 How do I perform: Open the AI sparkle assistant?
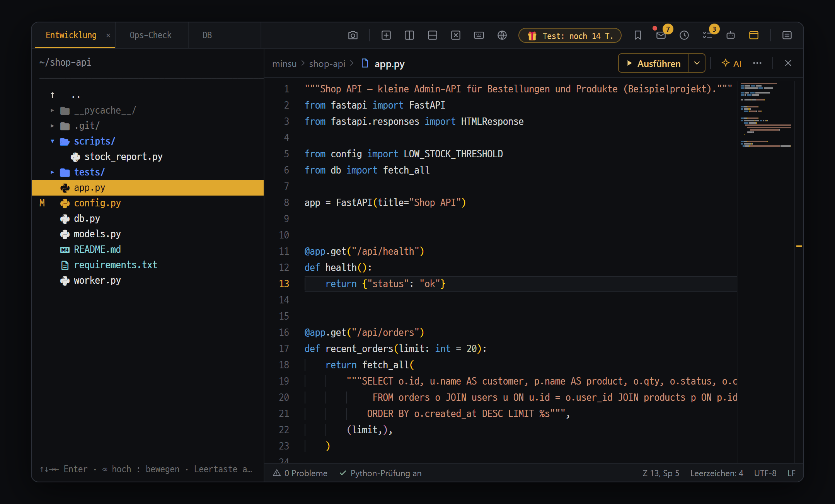(x=731, y=63)
